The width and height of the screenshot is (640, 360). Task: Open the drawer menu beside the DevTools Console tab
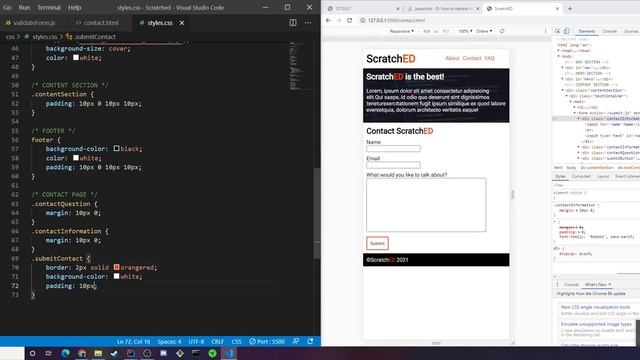pyautogui.click(x=557, y=284)
